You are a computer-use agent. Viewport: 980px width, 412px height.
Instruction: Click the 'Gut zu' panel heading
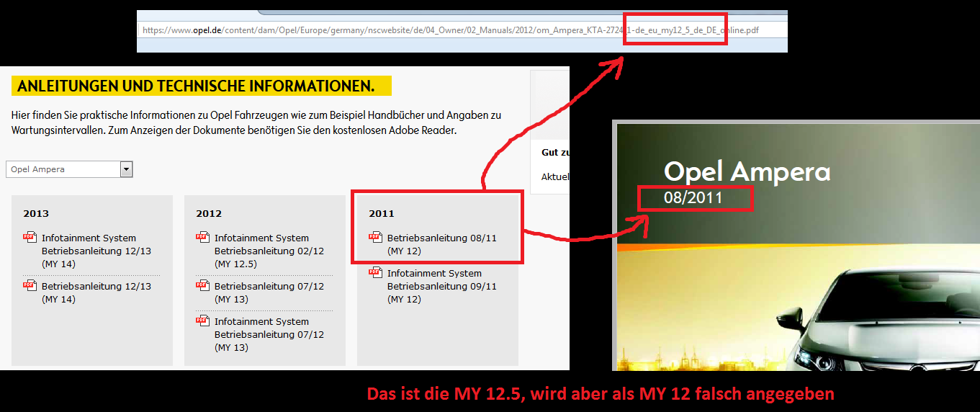[555, 153]
